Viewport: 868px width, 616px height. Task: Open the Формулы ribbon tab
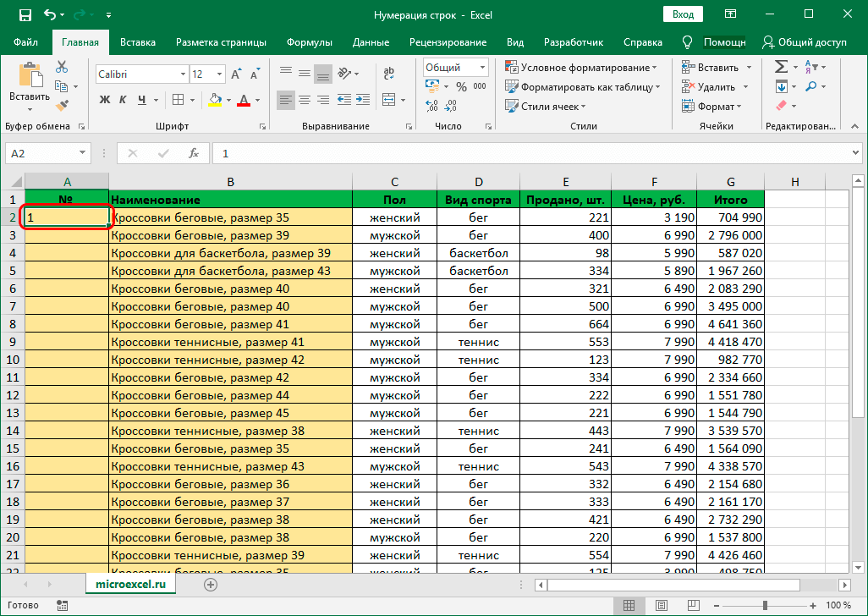click(308, 42)
